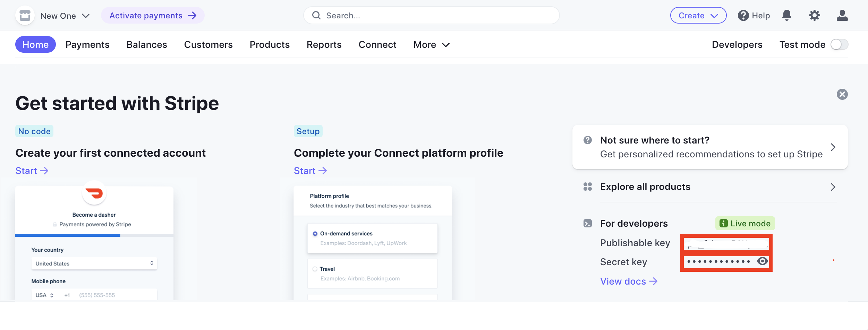Click the For developers terminal icon
Image resolution: width=868 pixels, height=330 pixels.
point(588,223)
